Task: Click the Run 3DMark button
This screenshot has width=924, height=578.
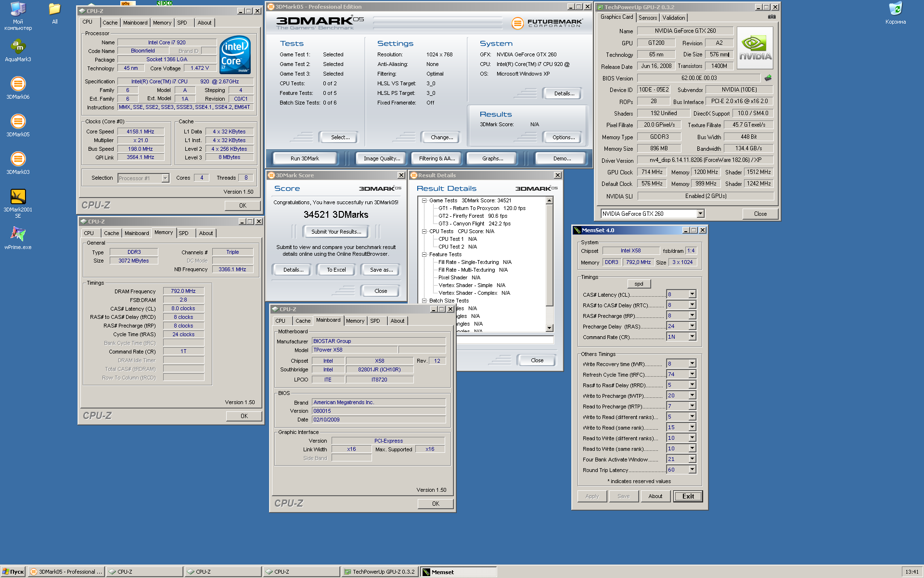Action: pyautogui.click(x=305, y=158)
